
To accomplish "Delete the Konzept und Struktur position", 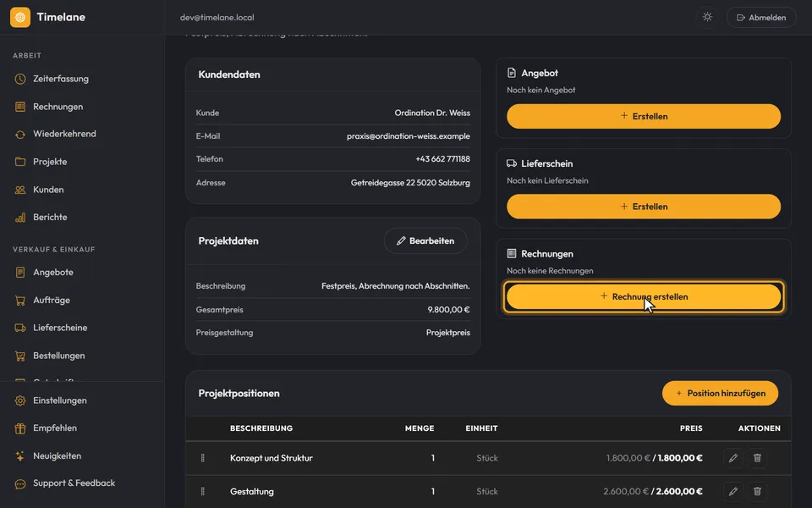I will (x=757, y=458).
